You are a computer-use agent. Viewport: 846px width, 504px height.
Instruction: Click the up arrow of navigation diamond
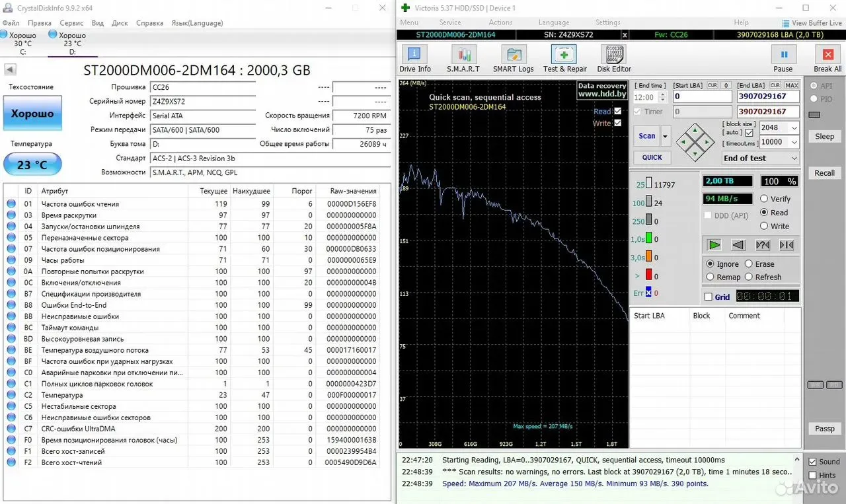695,130
